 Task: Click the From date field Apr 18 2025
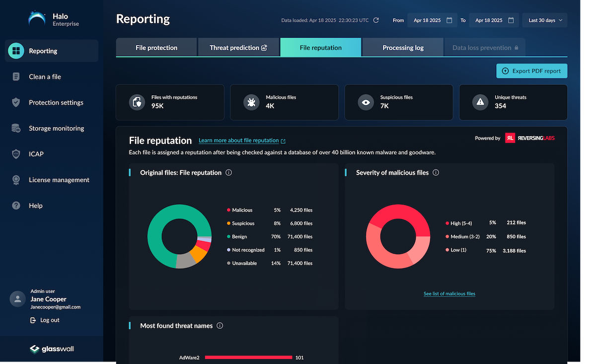(432, 20)
